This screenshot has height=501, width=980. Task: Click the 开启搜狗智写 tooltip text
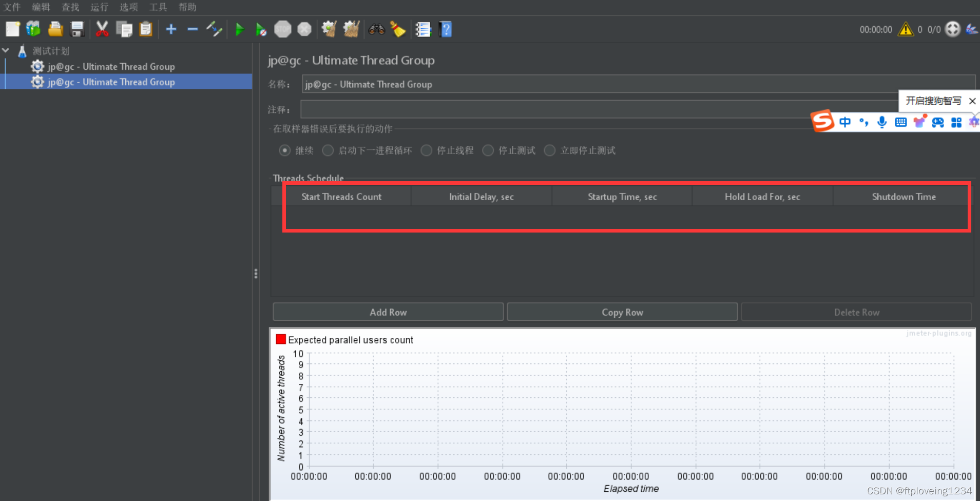pyautogui.click(x=933, y=101)
